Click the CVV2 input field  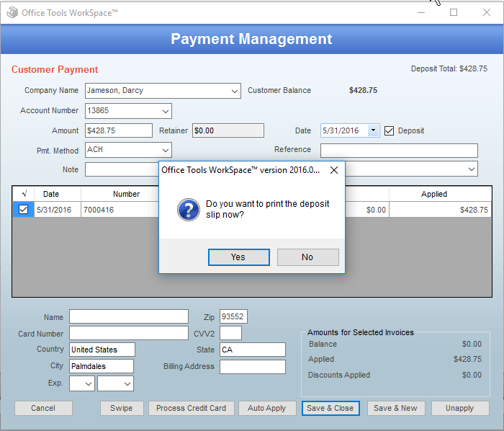point(230,333)
